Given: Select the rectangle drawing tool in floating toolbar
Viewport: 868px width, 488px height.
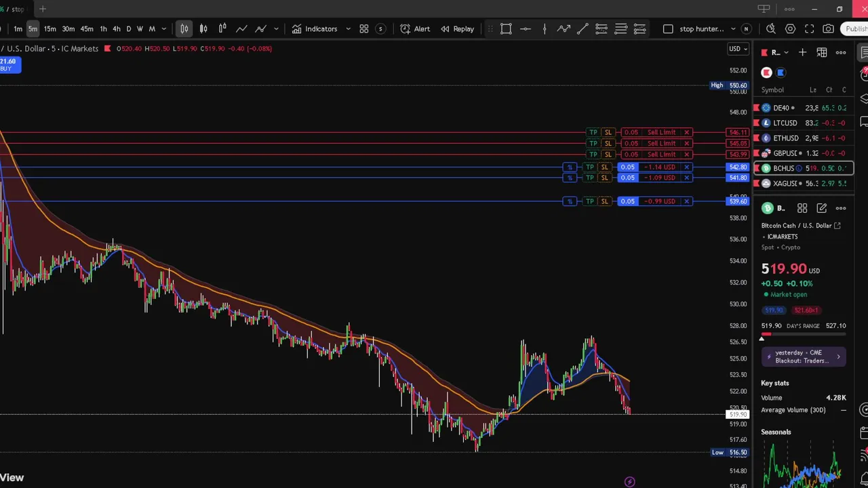Looking at the screenshot, I should point(506,28).
